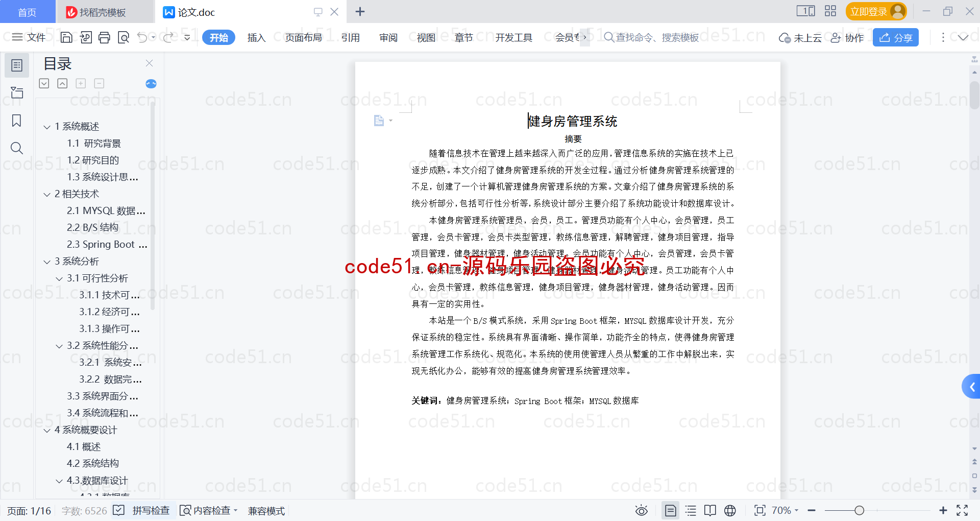
Task: Collapse 3 系统分析 tree node
Action: 47,262
